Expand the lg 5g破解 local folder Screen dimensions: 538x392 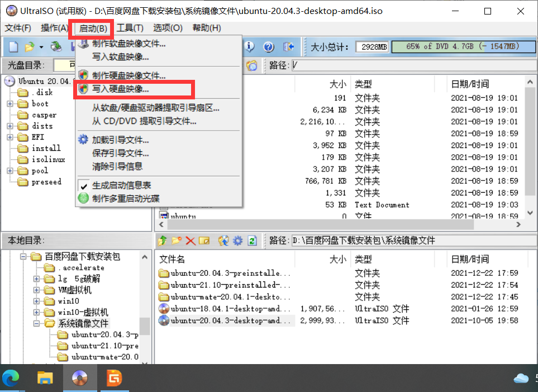(36, 279)
